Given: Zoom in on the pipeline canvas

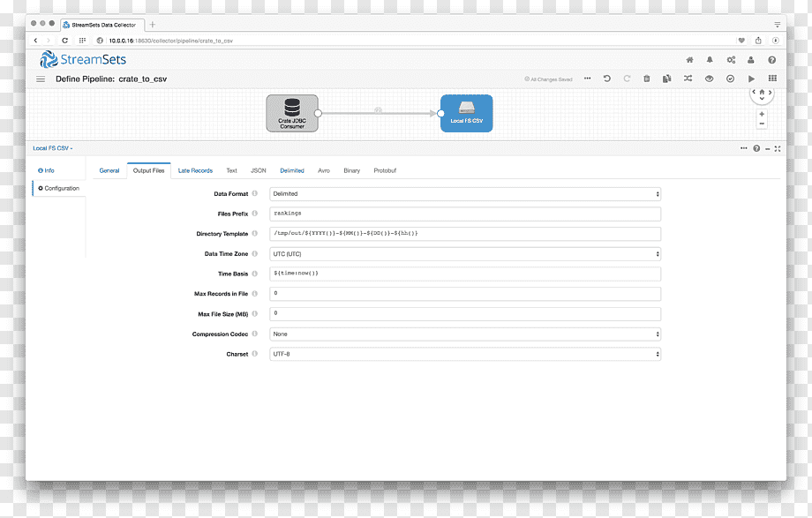Looking at the screenshot, I should tap(762, 114).
